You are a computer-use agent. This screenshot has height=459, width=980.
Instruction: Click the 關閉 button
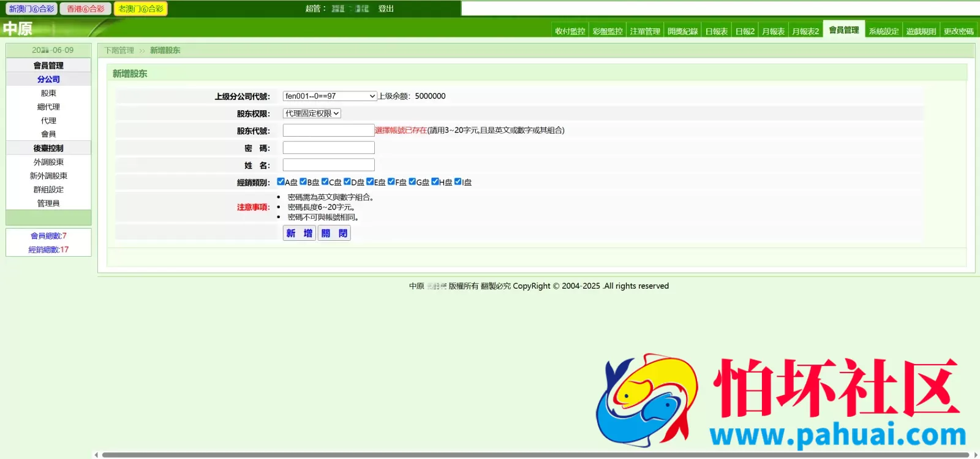(334, 233)
